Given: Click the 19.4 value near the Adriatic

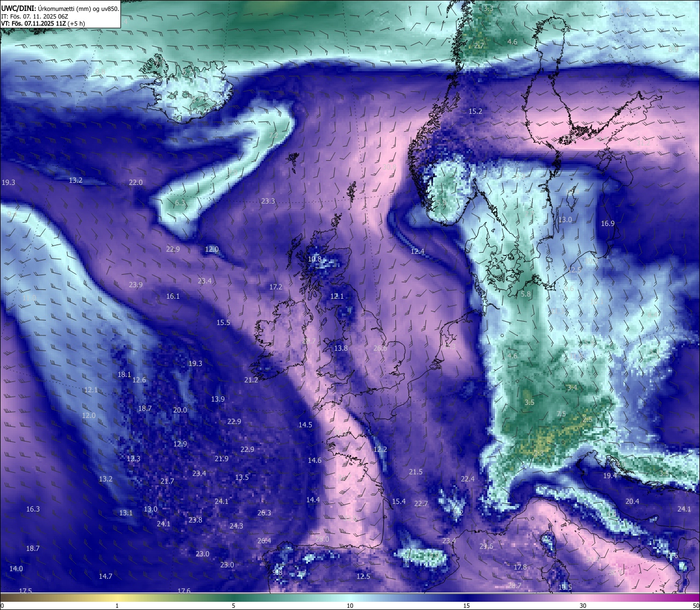Looking at the screenshot, I should pyautogui.click(x=610, y=475).
